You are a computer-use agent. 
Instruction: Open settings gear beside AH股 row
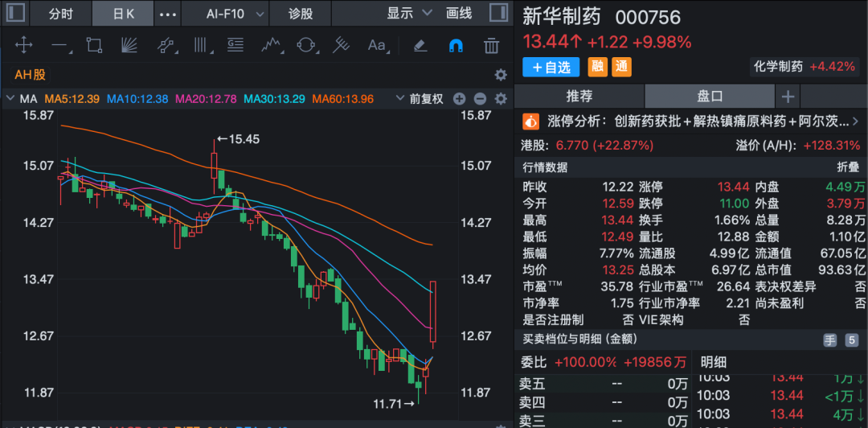tap(501, 75)
